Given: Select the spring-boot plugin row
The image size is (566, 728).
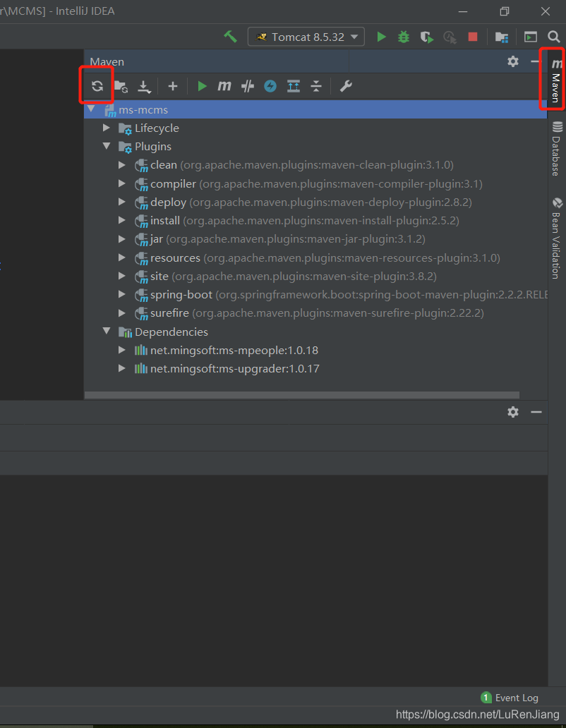Looking at the screenshot, I should tap(315, 295).
